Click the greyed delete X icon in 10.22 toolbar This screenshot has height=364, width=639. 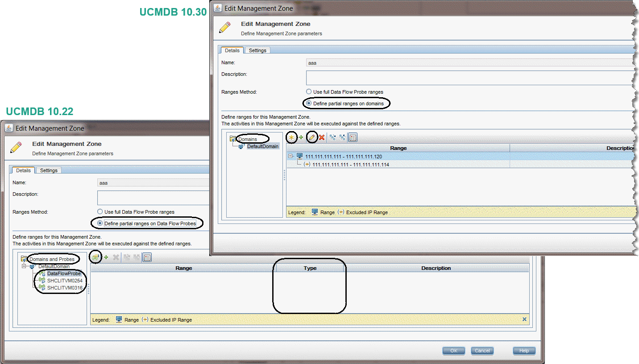coord(116,257)
